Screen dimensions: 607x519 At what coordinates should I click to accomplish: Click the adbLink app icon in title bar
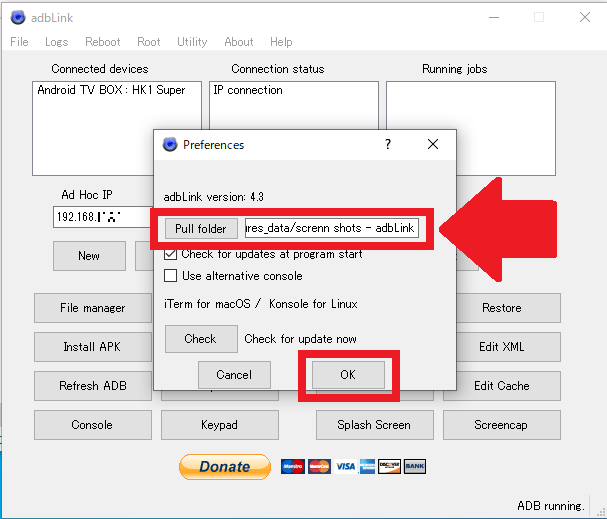(18, 17)
